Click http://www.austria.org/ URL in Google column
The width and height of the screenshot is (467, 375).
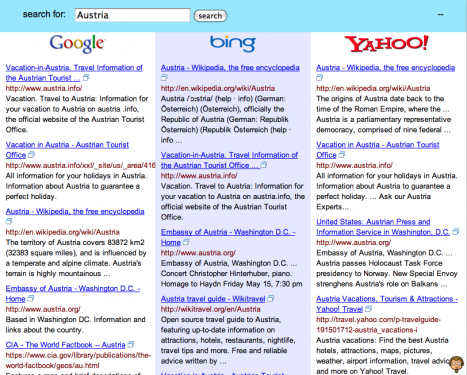[x=43, y=309]
